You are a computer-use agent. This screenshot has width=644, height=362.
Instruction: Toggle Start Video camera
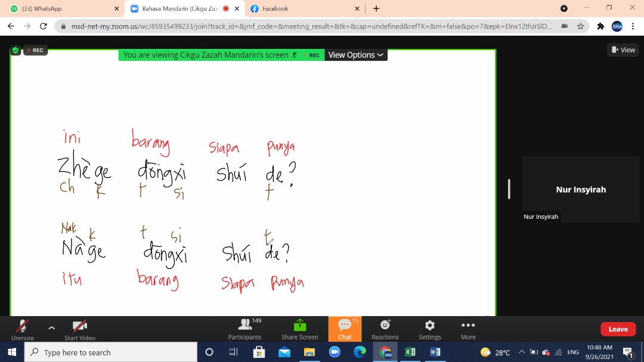(80, 326)
